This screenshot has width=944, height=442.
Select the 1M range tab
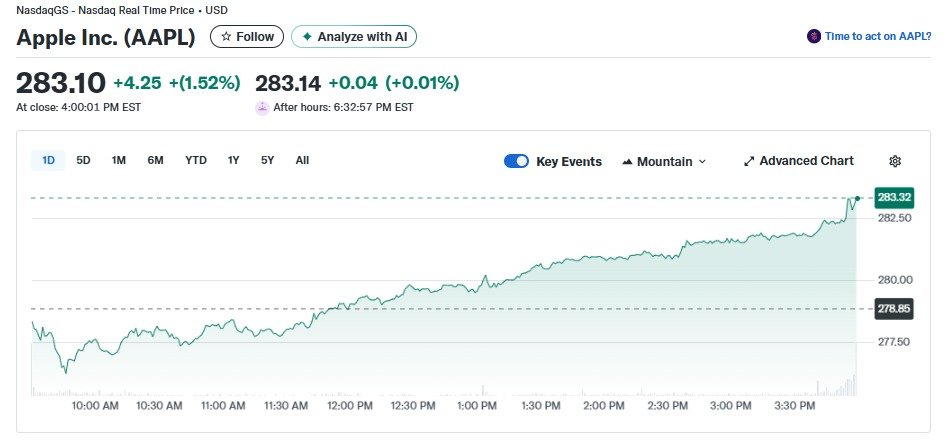pos(119,160)
